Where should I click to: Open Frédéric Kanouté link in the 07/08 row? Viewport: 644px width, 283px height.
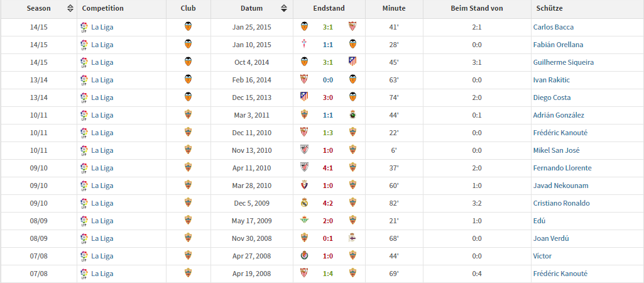(560, 274)
